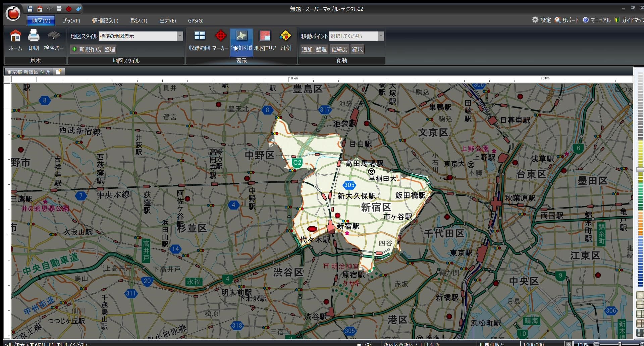Select the 2x2 grid button on right panel
The image size is (644, 346).
pyautogui.click(x=640, y=304)
